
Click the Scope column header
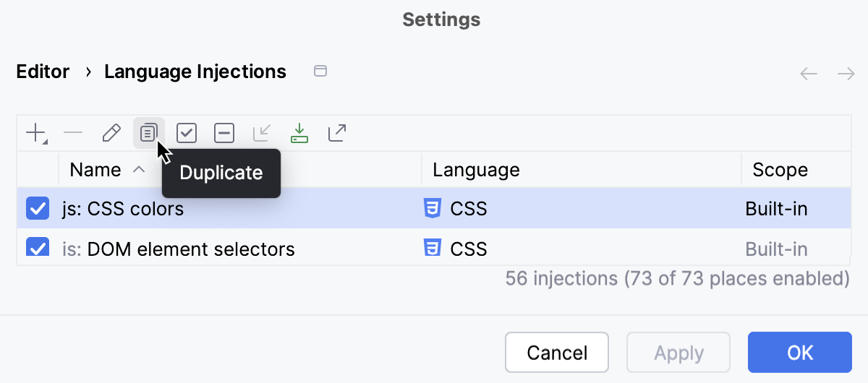pos(780,170)
